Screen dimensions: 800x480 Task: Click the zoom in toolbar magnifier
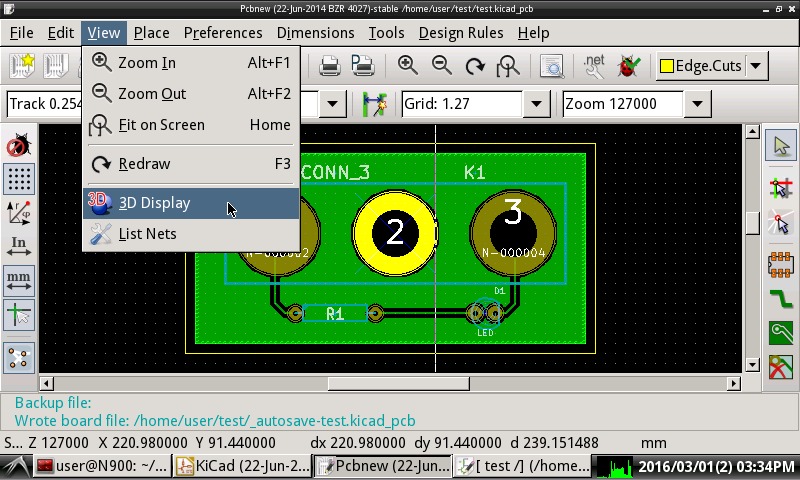pos(408,66)
